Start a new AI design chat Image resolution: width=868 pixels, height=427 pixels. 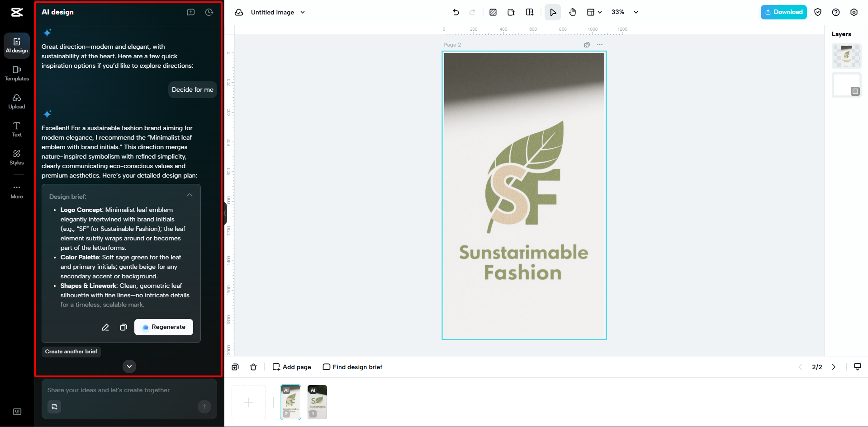click(x=190, y=12)
